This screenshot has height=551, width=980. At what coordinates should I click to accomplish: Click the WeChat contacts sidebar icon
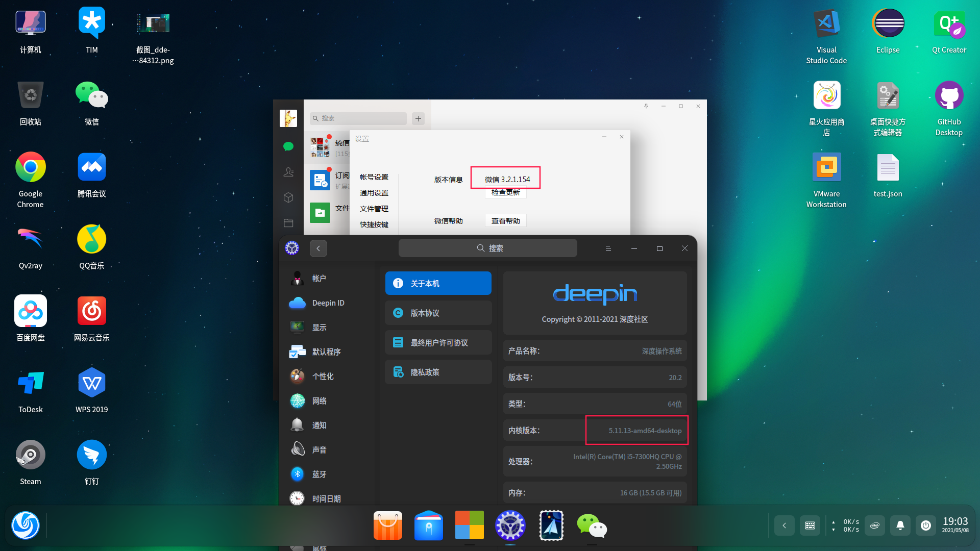(288, 172)
